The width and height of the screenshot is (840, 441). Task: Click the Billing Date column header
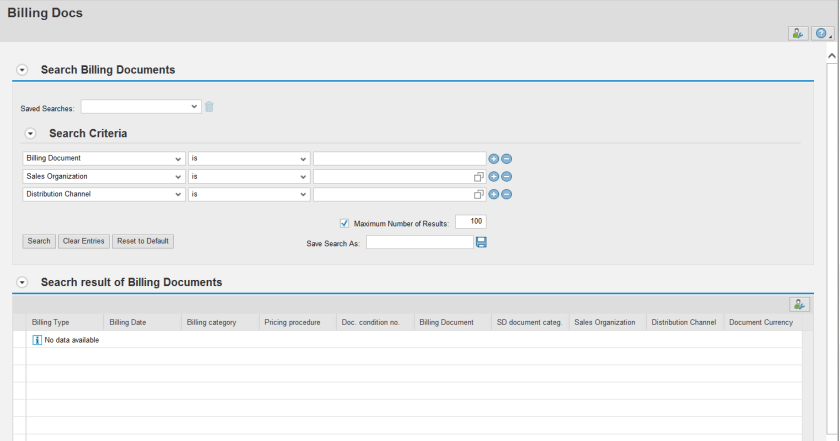142,322
